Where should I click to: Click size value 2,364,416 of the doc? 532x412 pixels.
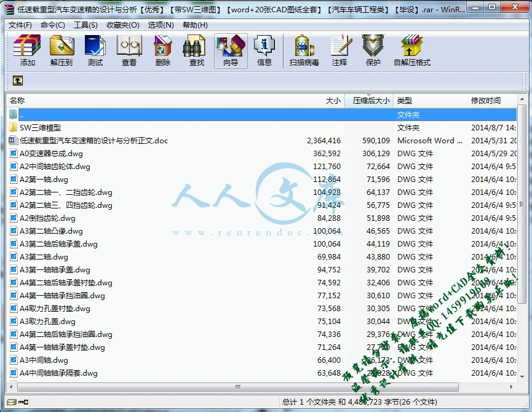(x=324, y=140)
